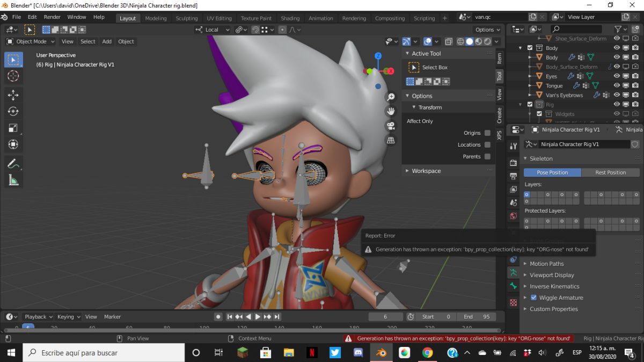Hide the Tongue object with its eye icon

(x=617, y=85)
